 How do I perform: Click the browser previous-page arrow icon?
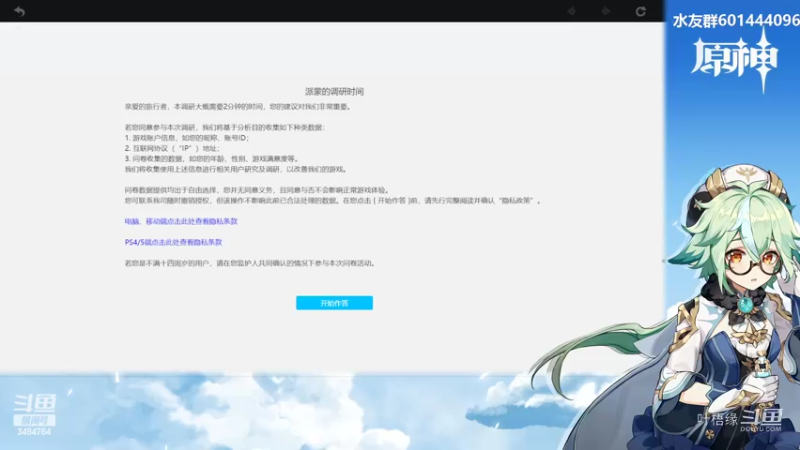(571, 11)
